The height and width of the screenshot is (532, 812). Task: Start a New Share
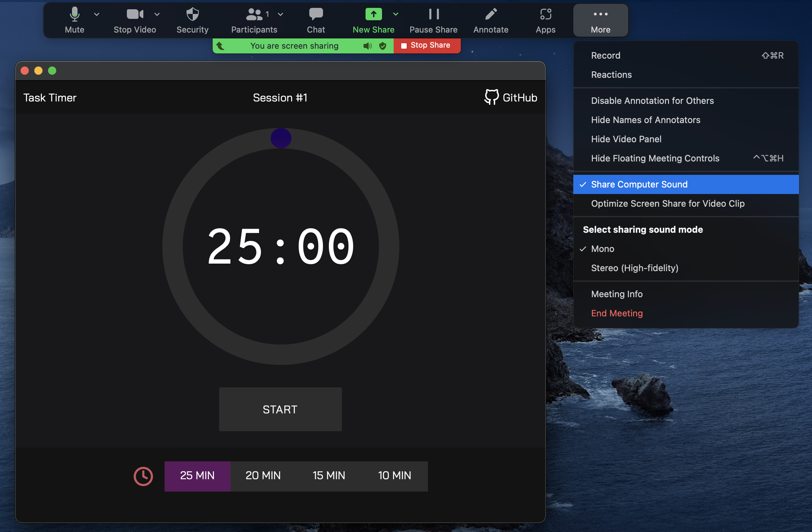(x=373, y=20)
